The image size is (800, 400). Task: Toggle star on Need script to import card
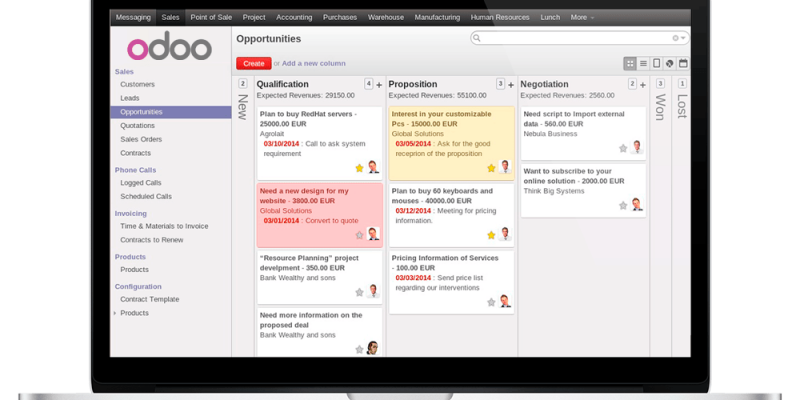coord(623,148)
